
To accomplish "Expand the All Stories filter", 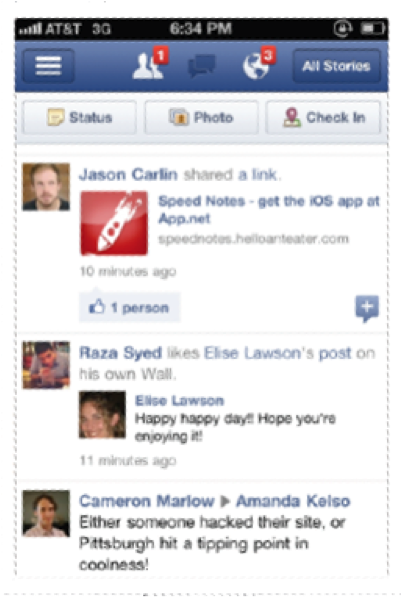I will point(336,66).
